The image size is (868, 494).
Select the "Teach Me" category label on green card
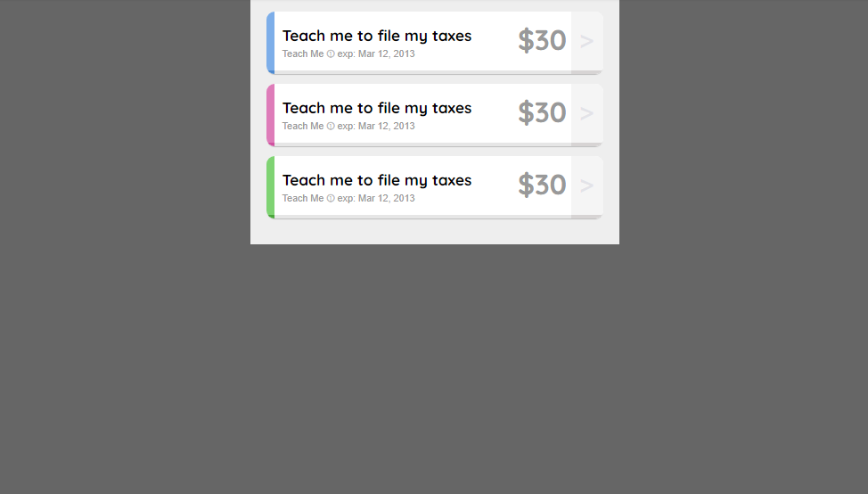[303, 198]
